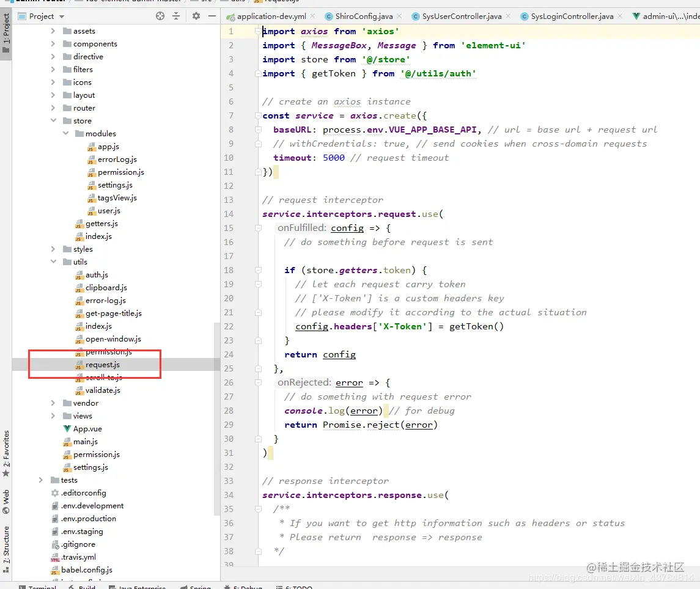Click the permission.js file under src root
700x589 pixels.
click(97, 455)
